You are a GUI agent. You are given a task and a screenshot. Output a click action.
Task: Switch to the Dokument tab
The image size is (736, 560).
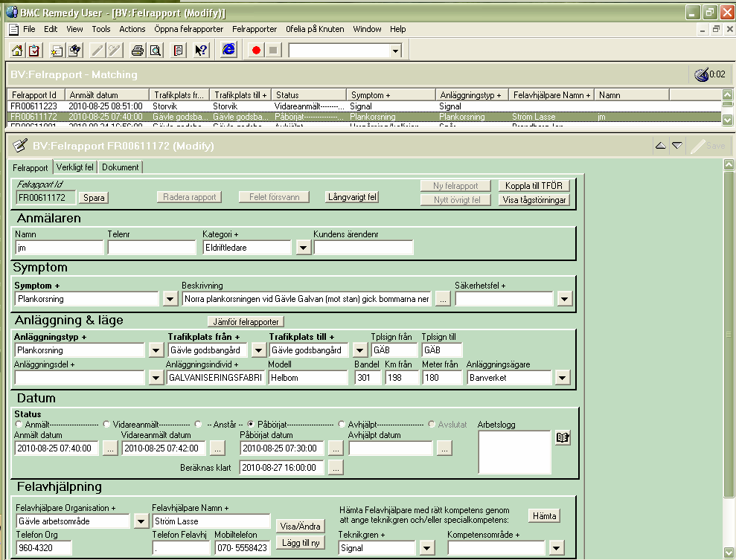click(x=120, y=167)
